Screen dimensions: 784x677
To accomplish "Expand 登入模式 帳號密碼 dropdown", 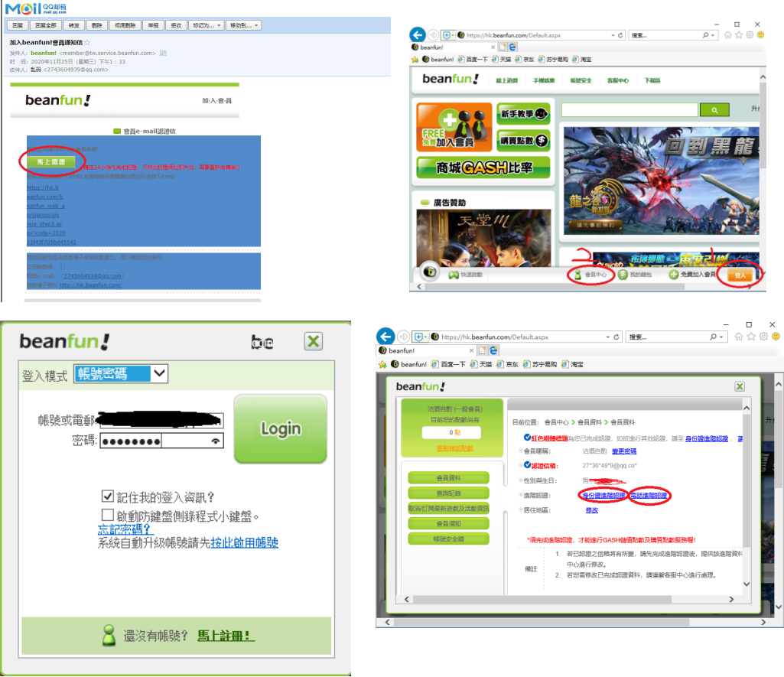I will [x=160, y=373].
